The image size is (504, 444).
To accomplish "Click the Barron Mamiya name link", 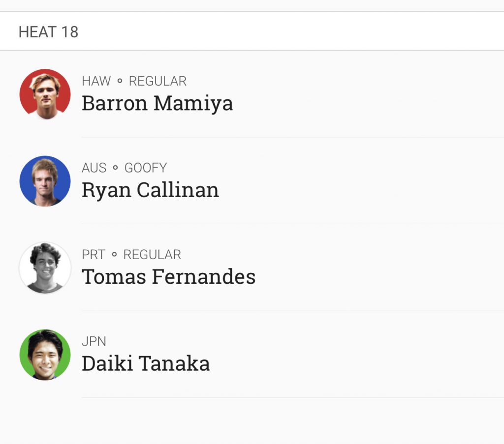I will (157, 104).
